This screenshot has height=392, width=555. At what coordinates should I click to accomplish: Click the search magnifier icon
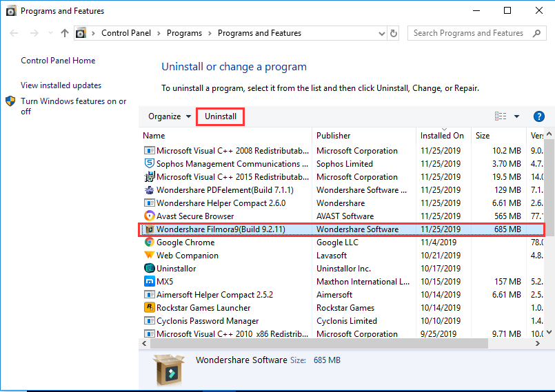point(536,33)
